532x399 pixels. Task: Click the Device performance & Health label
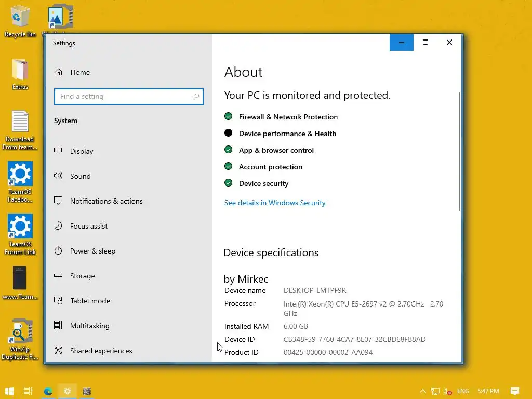288,134
